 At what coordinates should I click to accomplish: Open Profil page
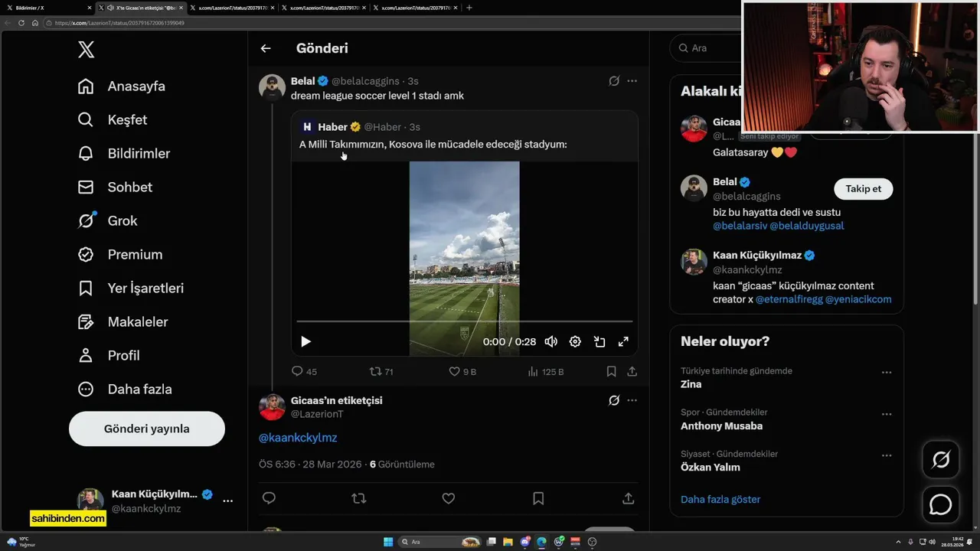point(109,356)
